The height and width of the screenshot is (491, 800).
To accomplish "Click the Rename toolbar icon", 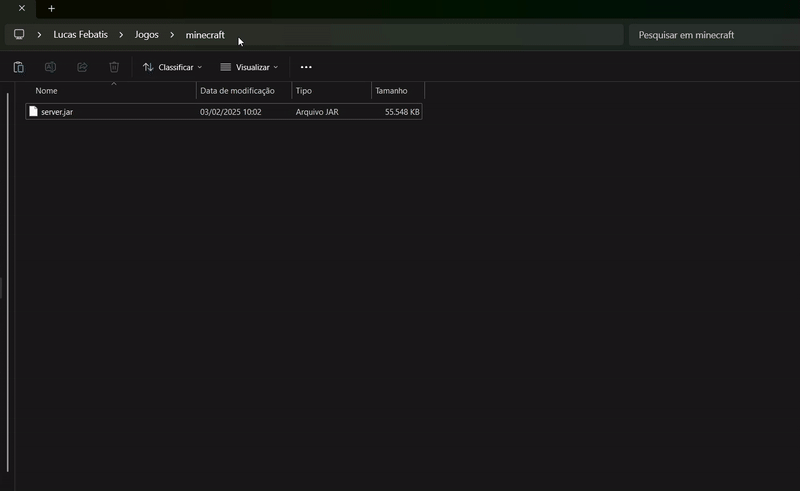I will point(50,67).
